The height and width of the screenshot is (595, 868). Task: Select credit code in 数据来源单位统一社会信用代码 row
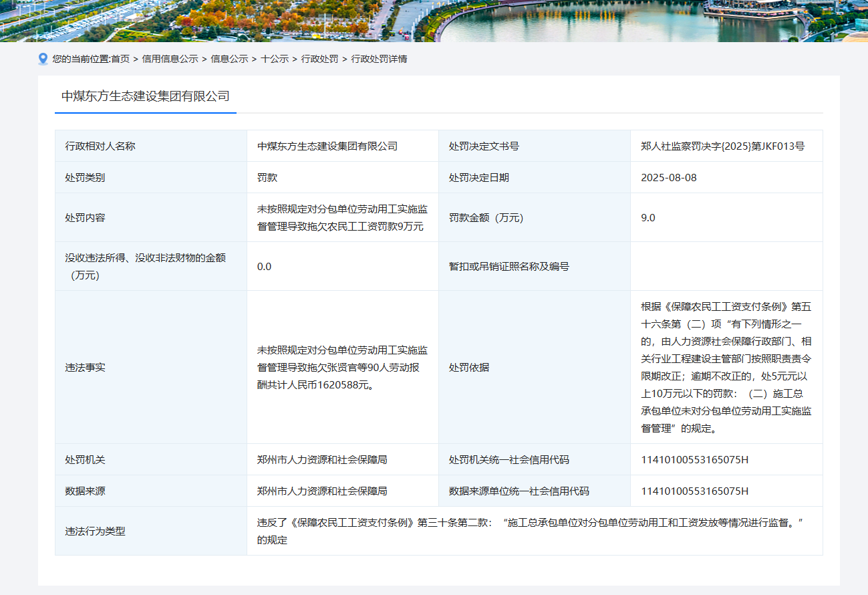(695, 491)
